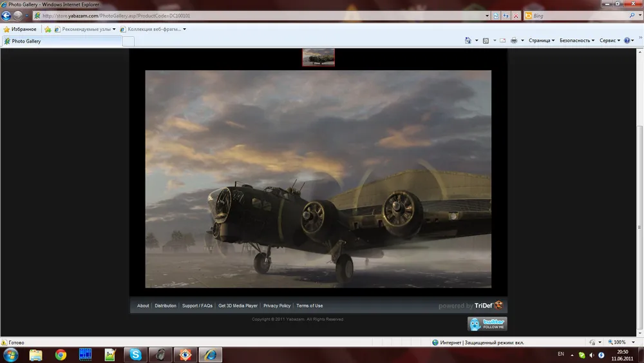Click the Stop loading red X button
644x363 pixels.
coord(516,15)
